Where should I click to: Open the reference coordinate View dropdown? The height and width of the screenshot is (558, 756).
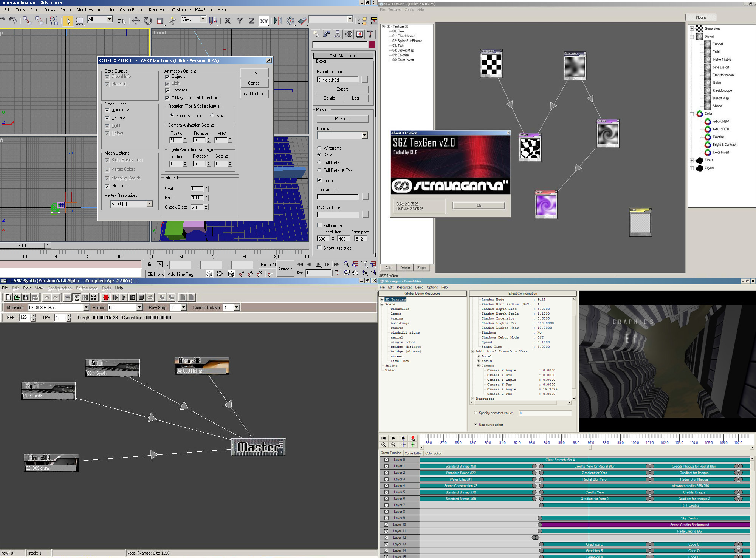pos(203,19)
